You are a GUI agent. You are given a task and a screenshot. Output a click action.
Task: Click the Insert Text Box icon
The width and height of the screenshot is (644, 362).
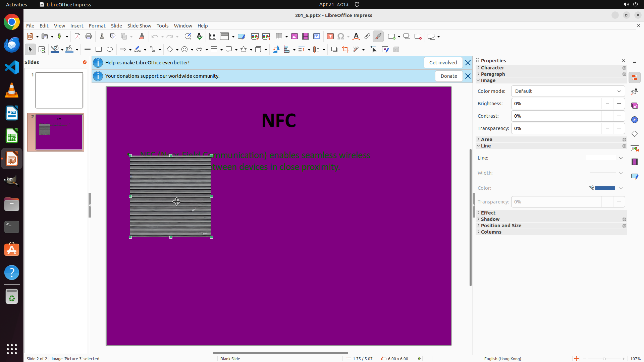[x=330, y=37]
